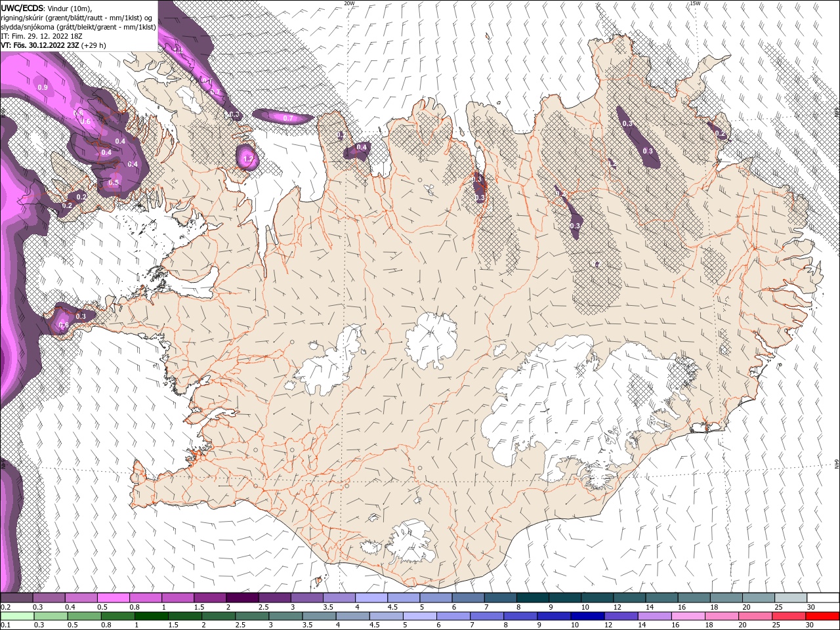This screenshot has width=840, height=630.
Task: Click the 0.2 tick label on upper scale
Action: (x=5, y=607)
